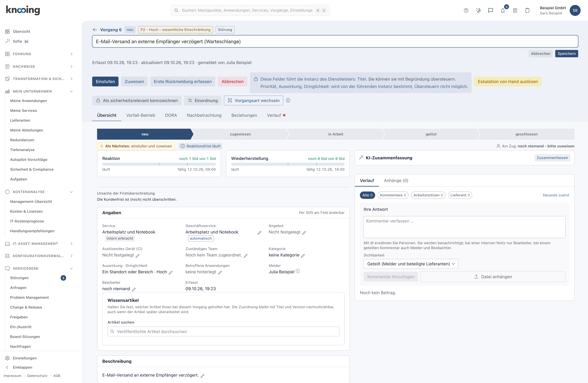The width and height of the screenshot is (588, 383).
Task: Expand the FÜHRUNG sidebar section
Action: [x=39, y=54]
